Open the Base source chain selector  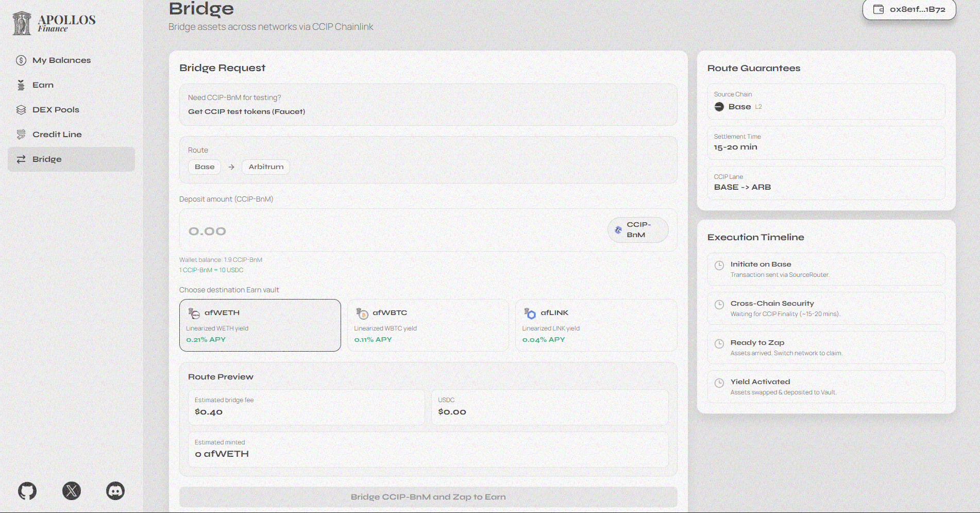click(x=205, y=167)
